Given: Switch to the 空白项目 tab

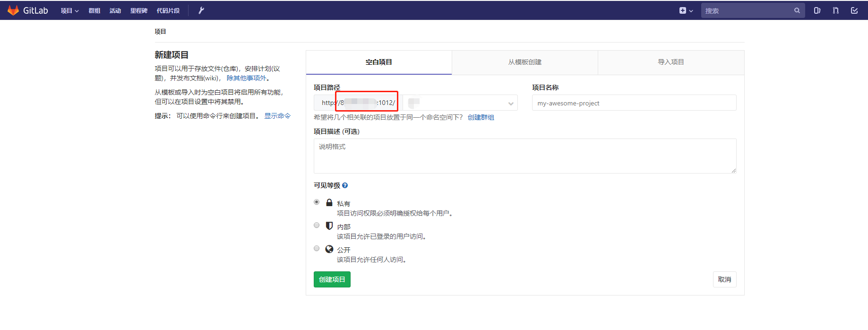Looking at the screenshot, I should point(379,62).
